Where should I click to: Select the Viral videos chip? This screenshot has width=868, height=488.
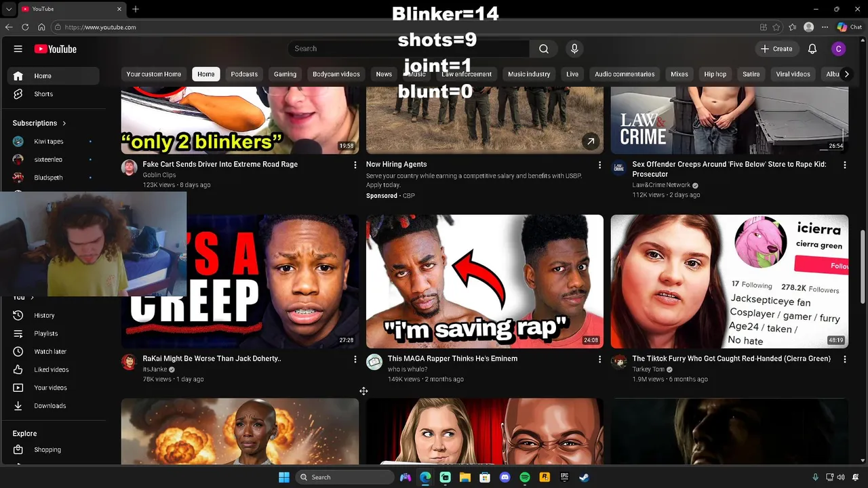tap(793, 74)
